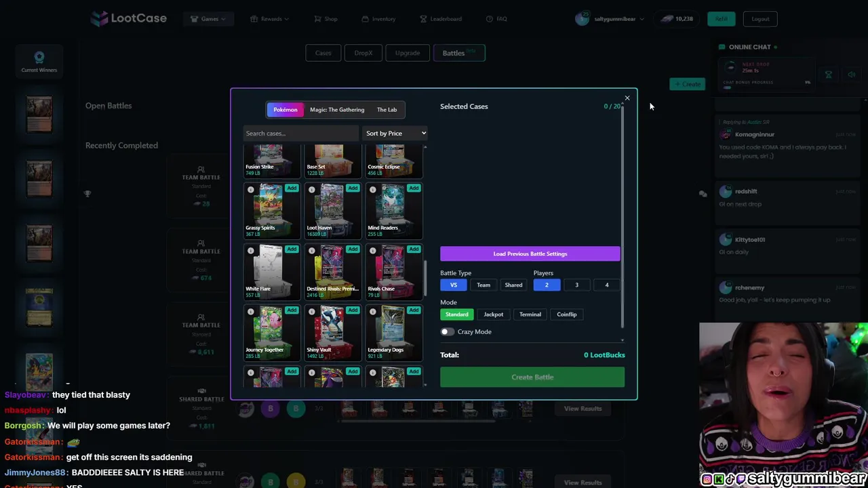Click the LootBucks balance coin icon
The height and width of the screenshot is (488, 868).
667,19
